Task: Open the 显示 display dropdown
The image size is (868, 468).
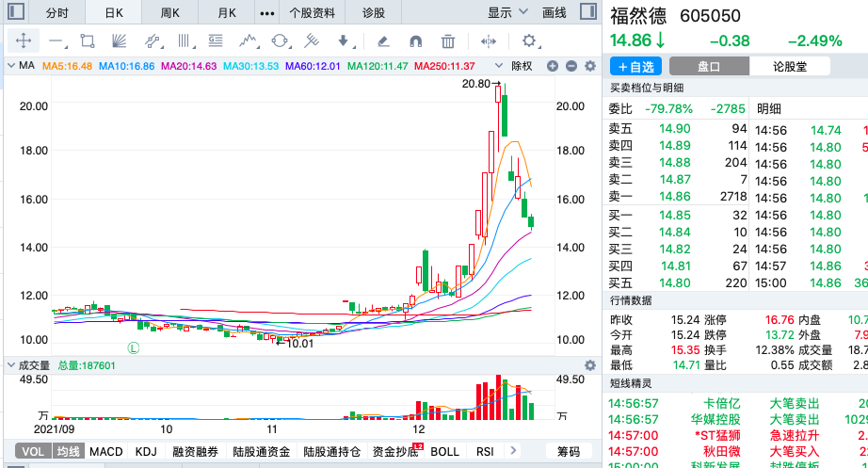Action: (507, 12)
